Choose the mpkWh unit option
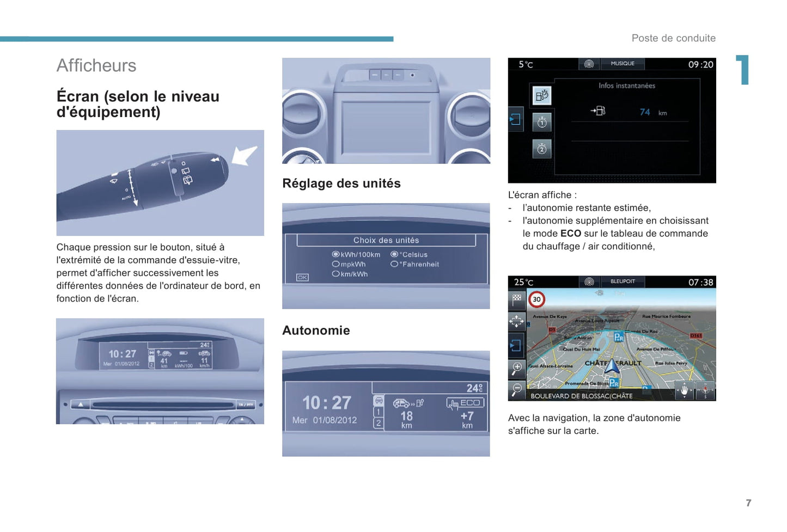 tap(336, 264)
